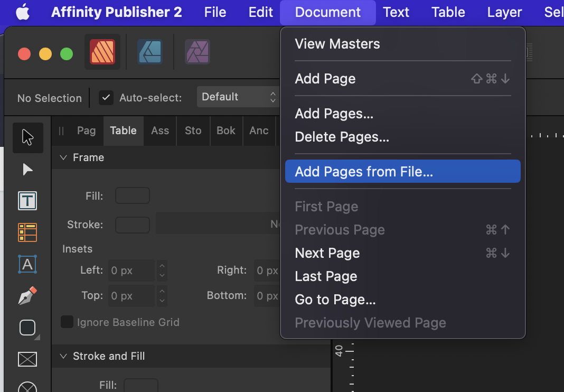Select the Pen tool
Viewport: 564px width, 392px height.
click(27, 295)
